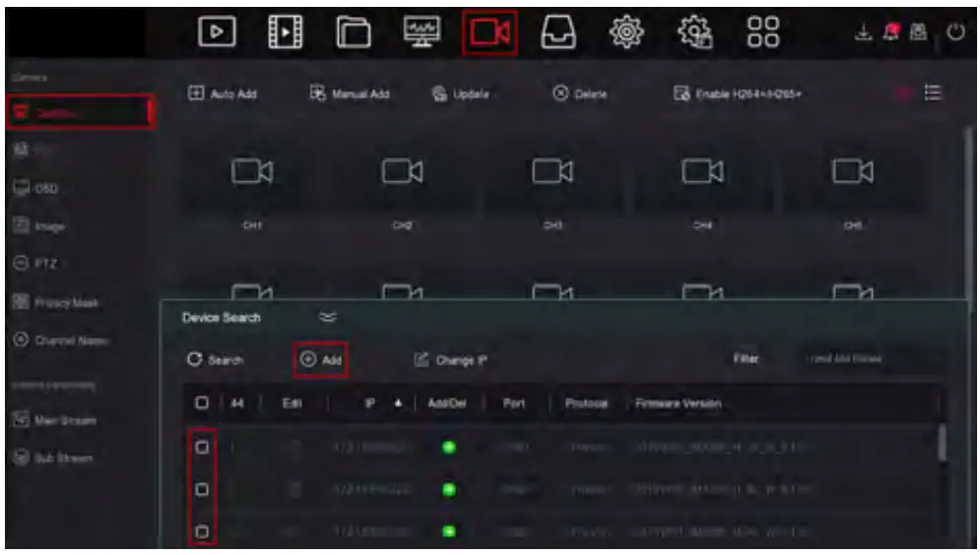
Task: Open the Main Stream sidebar item
Action: tap(55, 419)
